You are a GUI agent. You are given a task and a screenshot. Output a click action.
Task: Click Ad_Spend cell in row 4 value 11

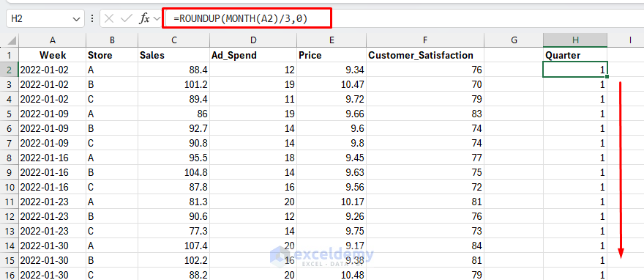(x=253, y=99)
